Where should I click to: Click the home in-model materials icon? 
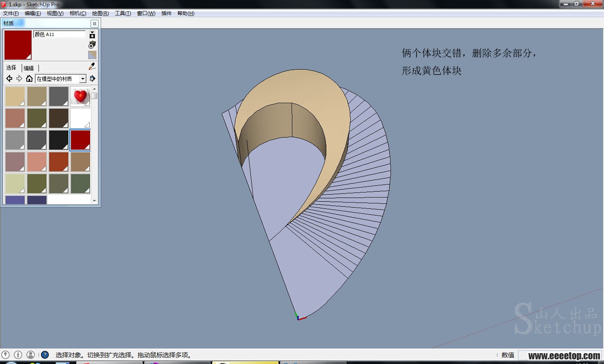(29, 78)
